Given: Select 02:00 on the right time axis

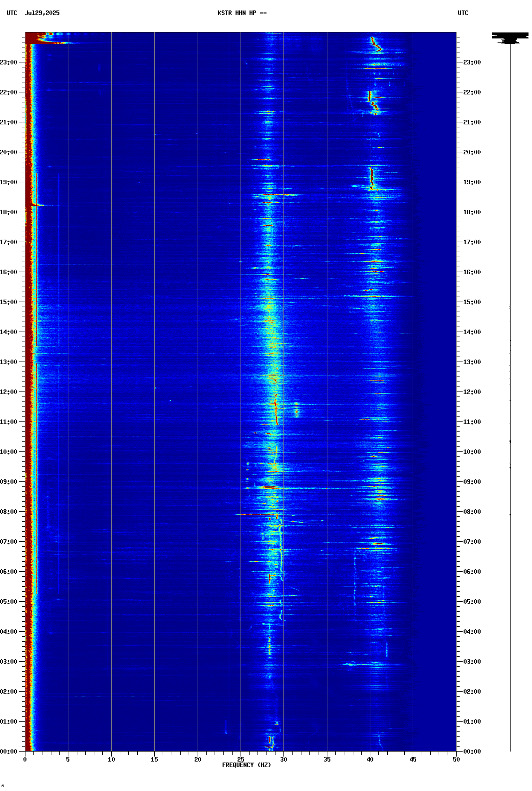Looking at the screenshot, I should (x=472, y=692).
